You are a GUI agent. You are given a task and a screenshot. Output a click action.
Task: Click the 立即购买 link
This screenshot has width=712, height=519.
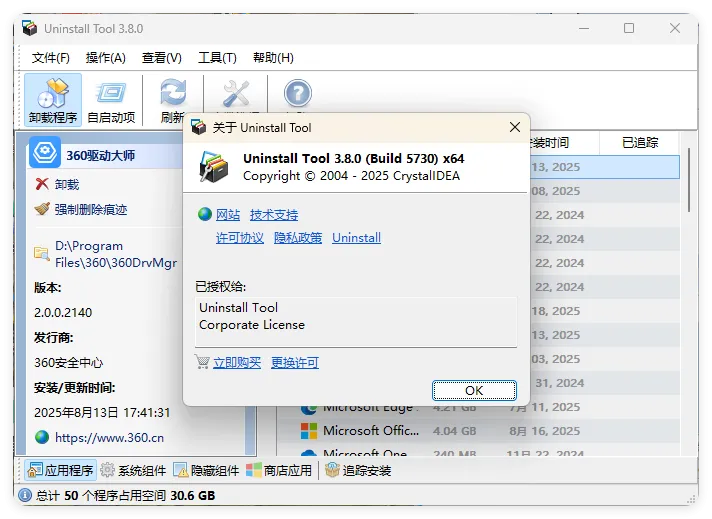tap(237, 362)
